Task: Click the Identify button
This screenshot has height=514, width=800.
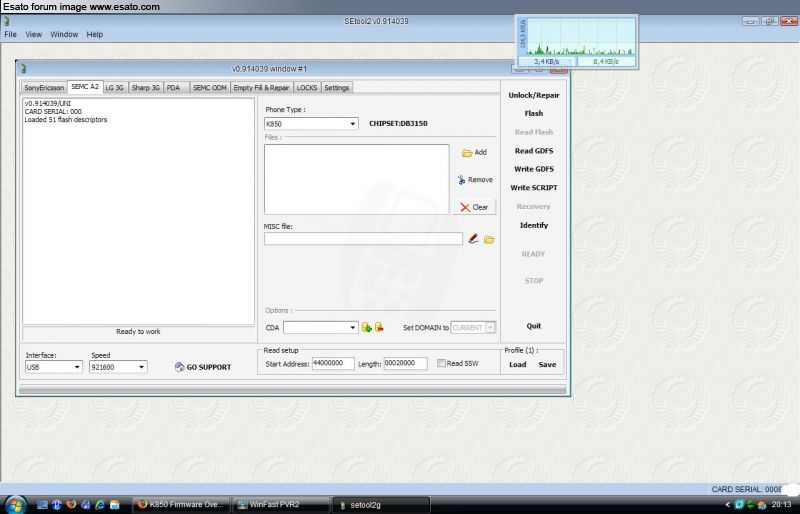Action: 534,225
